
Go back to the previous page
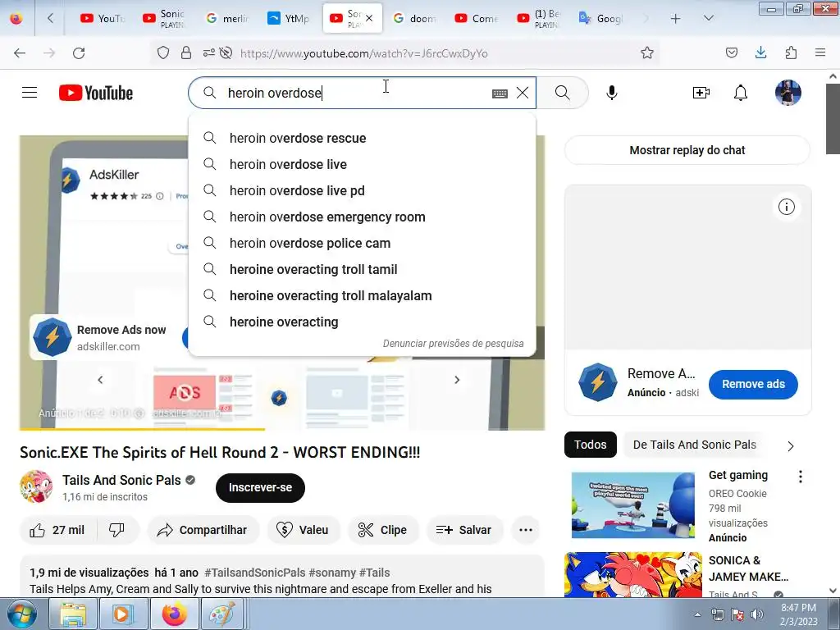click(20, 53)
